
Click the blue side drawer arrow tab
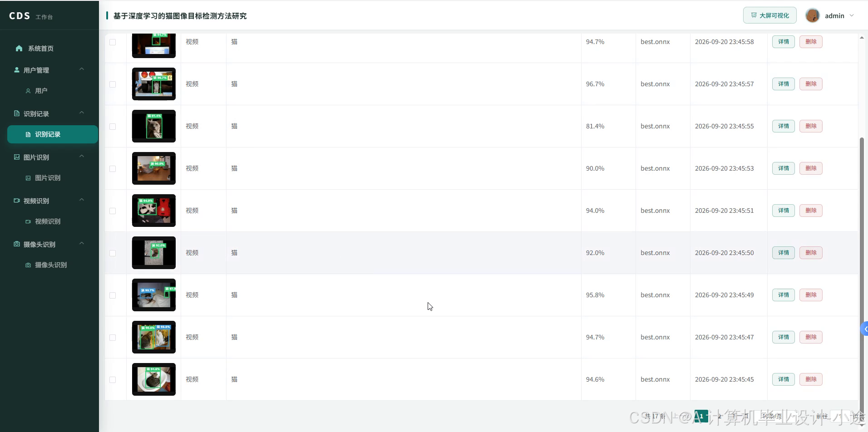(864, 329)
